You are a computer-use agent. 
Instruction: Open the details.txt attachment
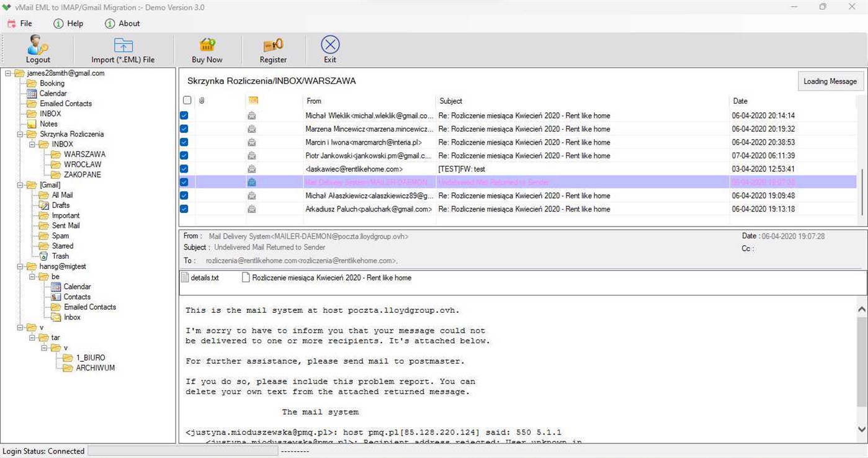click(202, 277)
